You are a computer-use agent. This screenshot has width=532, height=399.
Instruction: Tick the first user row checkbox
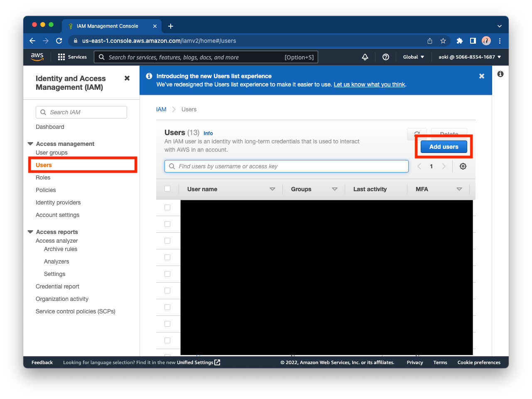pos(167,207)
